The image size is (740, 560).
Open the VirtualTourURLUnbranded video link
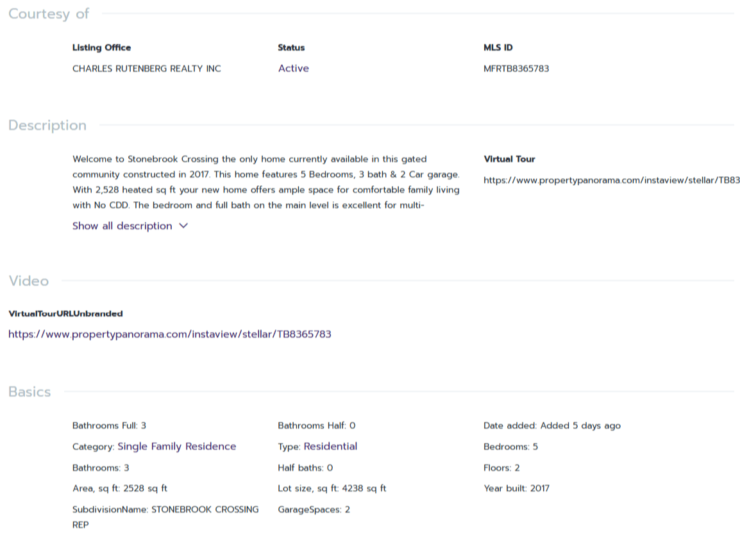[x=169, y=334]
